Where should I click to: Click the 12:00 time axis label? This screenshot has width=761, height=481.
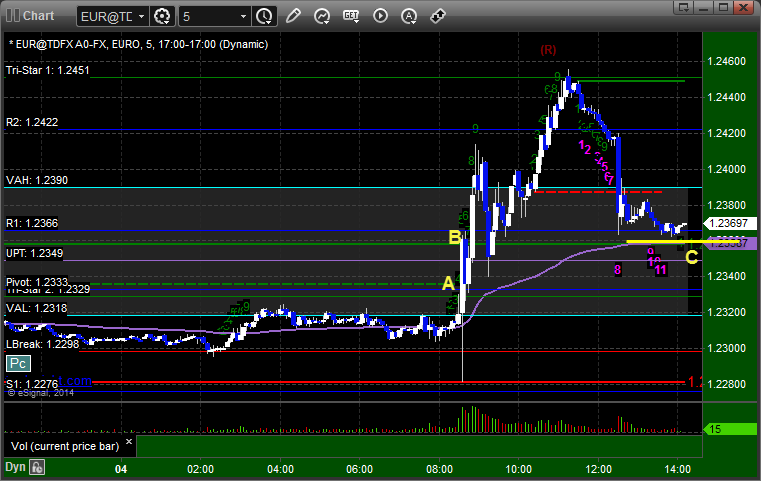[x=598, y=469]
